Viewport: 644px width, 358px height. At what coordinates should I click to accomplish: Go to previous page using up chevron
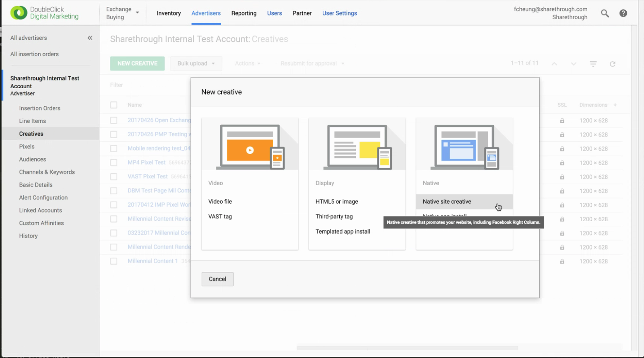554,64
